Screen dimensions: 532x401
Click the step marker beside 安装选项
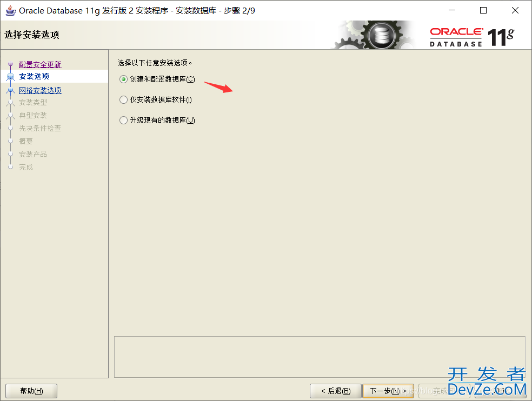click(x=10, y=77)
